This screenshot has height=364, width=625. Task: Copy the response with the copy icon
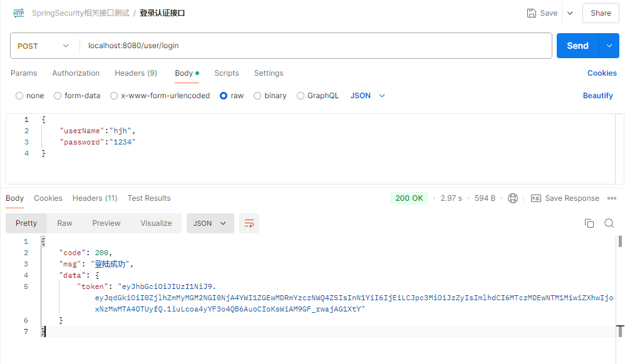click(x=589, y=223)
